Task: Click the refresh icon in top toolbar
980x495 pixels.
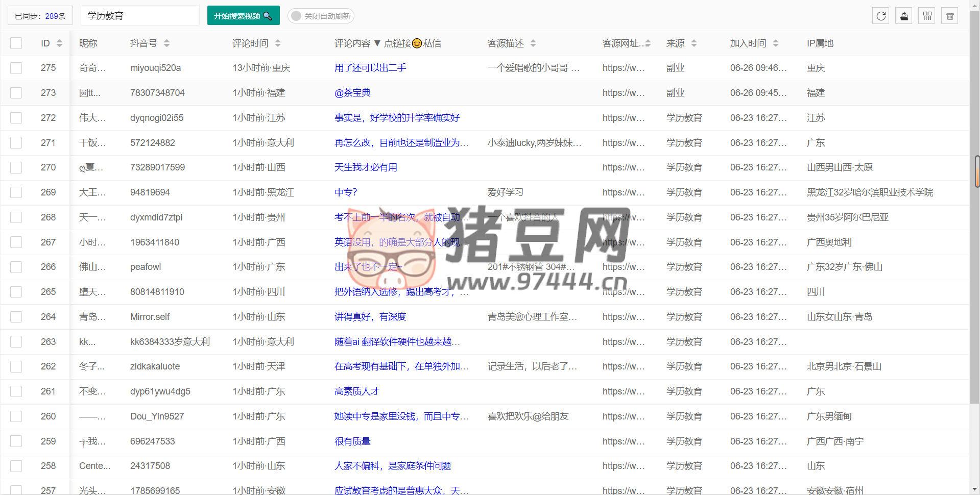Action: [x=881, y=16]
